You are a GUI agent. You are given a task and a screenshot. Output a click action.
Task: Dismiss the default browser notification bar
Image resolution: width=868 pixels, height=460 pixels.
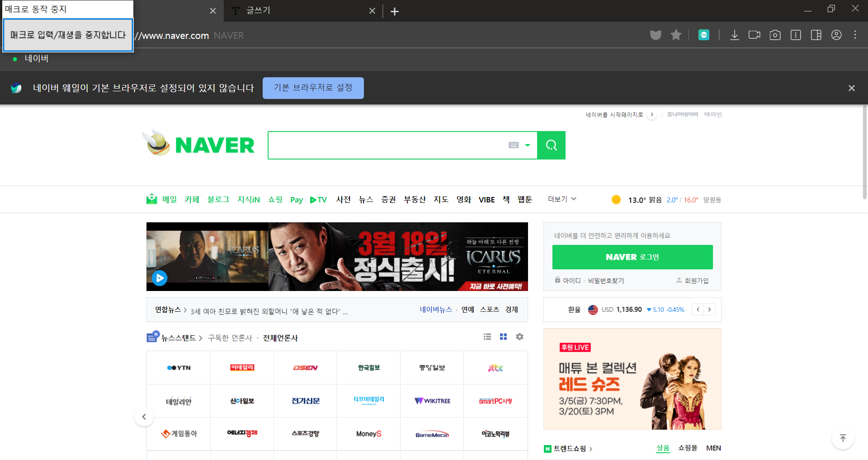point(851,88)
